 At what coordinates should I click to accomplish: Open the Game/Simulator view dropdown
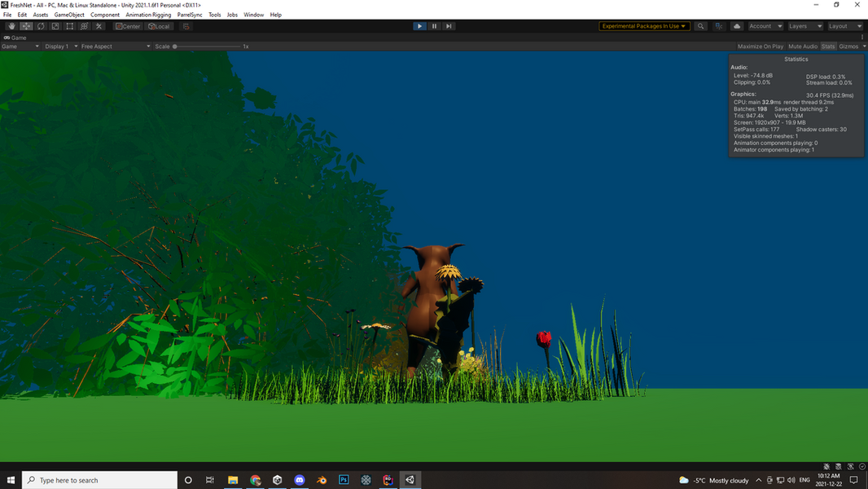coord(20,46)
